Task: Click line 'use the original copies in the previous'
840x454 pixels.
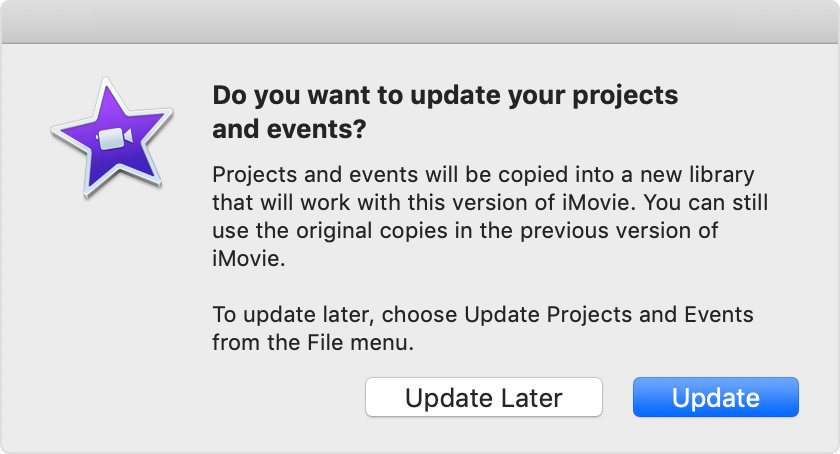Action: 465,231
